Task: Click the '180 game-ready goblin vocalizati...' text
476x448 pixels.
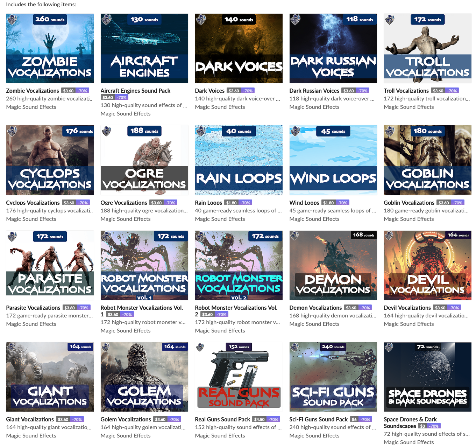Action: 426,211
